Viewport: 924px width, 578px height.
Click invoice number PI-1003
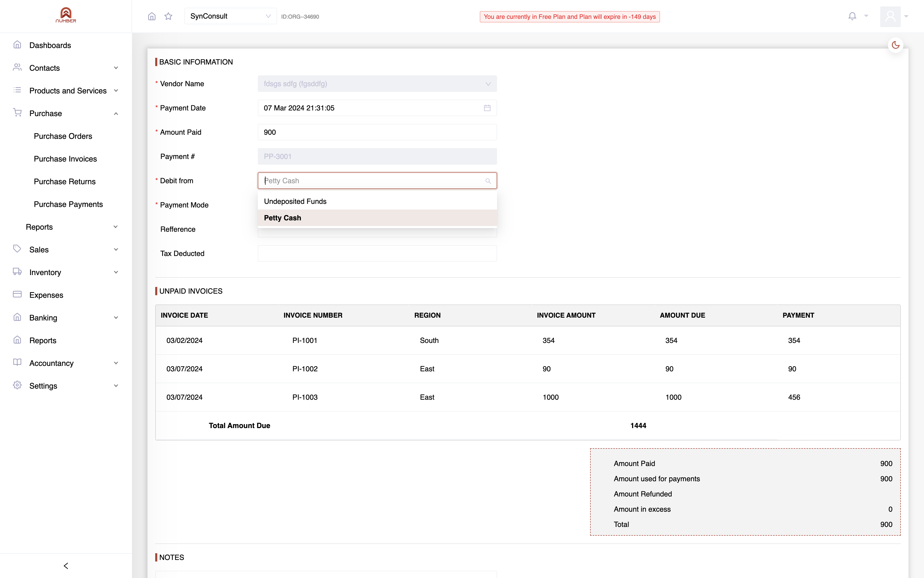(x=305, y=397)
